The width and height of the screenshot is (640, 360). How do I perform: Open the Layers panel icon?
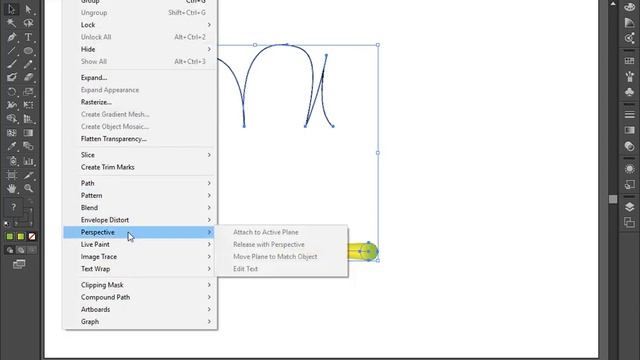click(629, 207)
